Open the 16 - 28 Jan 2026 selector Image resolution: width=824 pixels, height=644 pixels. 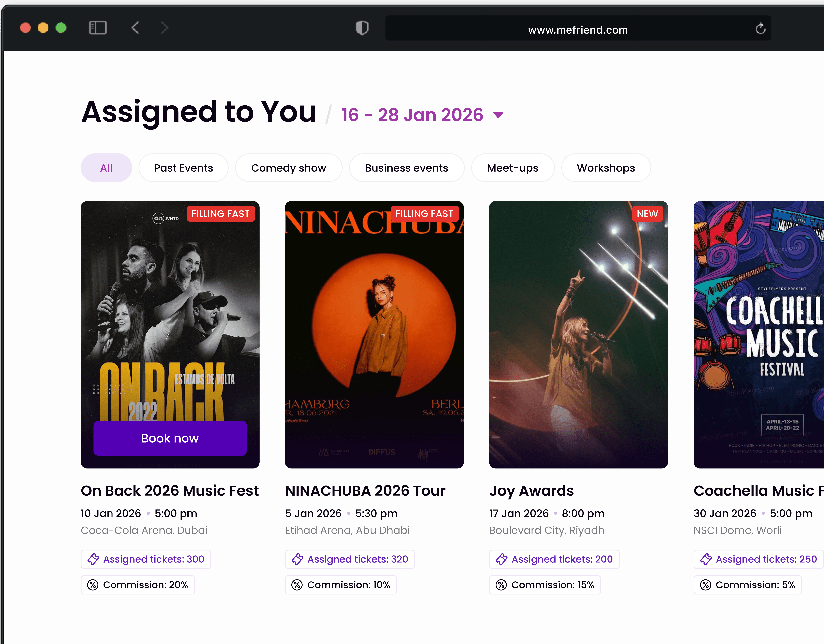pos(412,115)
